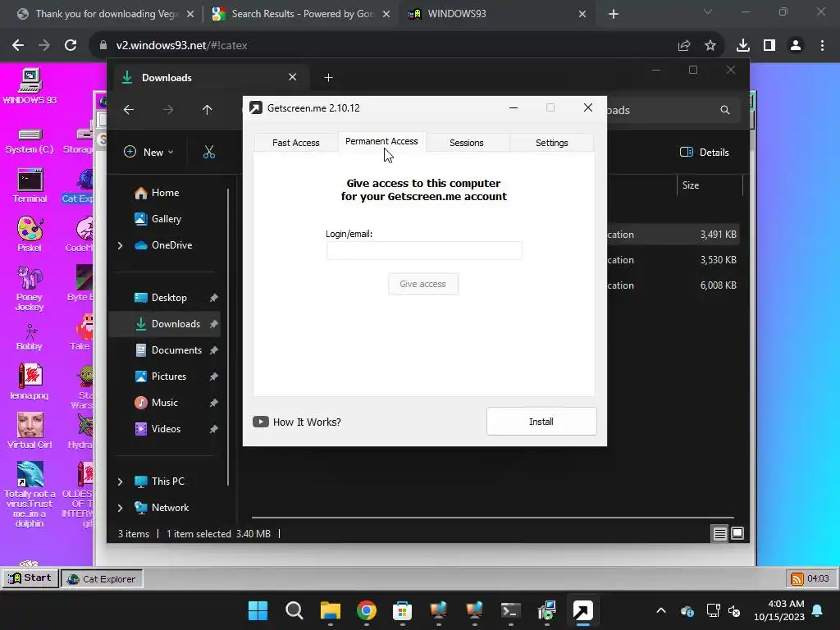Open the Piskel desktop icon
Viewport: 840px width, 630px height.
(30, 234)
